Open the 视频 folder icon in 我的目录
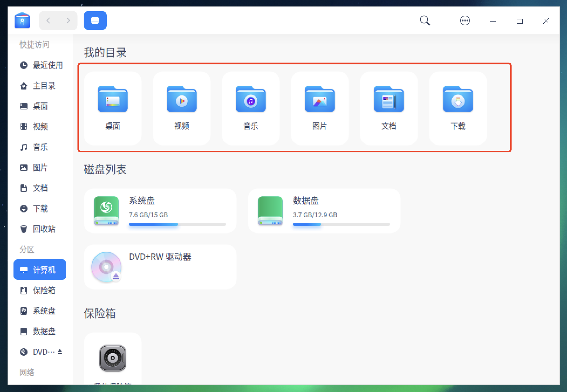Image resolution: width=567 pixels, height=392 pixels. [x=182, y=99]
